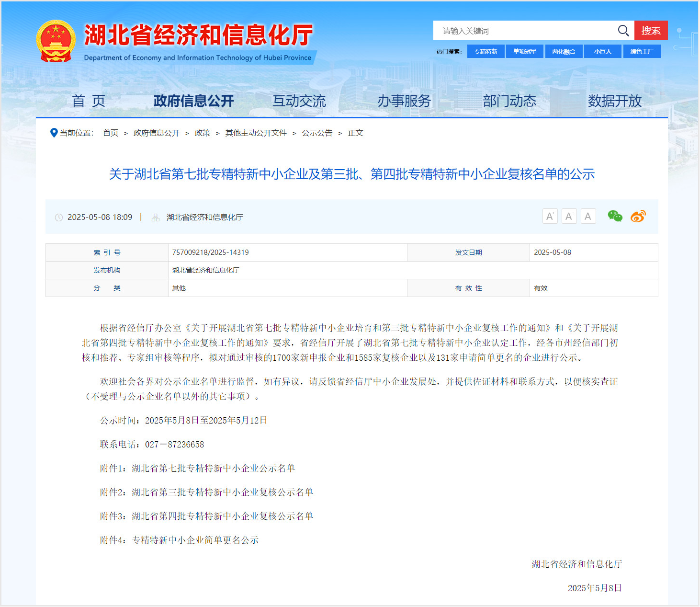Viewport: 700px width, 607px height.
Task: Select the 数据开放 navigation item
Action: point(614,101)
